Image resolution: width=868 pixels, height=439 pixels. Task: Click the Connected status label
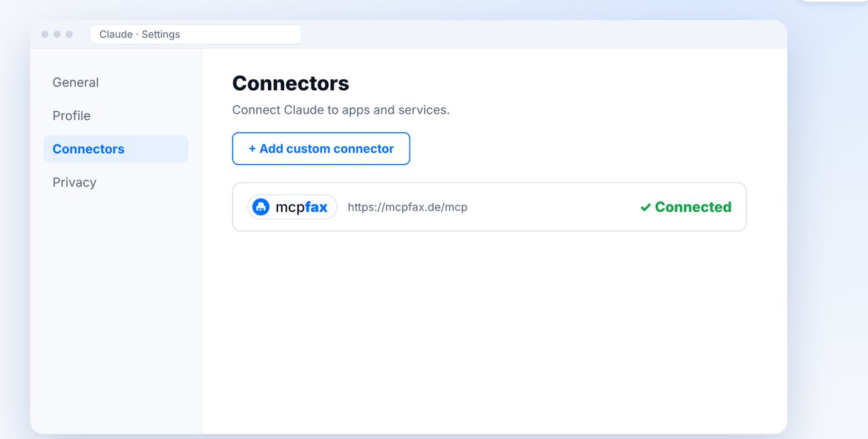[x=693, y=207]
